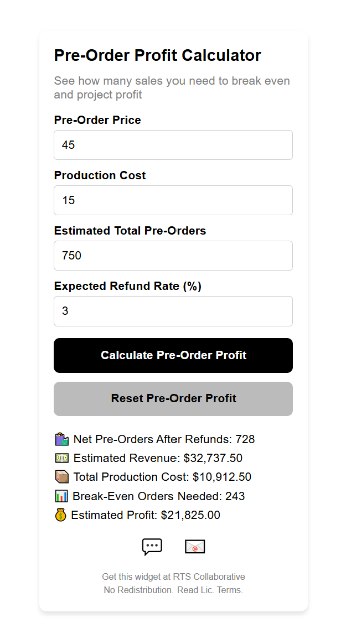The width and height of the screenshot is (351, 644).
Task: Select the Expected Refund Rate field
Action: pyautogui.click(x=173, y=310)
